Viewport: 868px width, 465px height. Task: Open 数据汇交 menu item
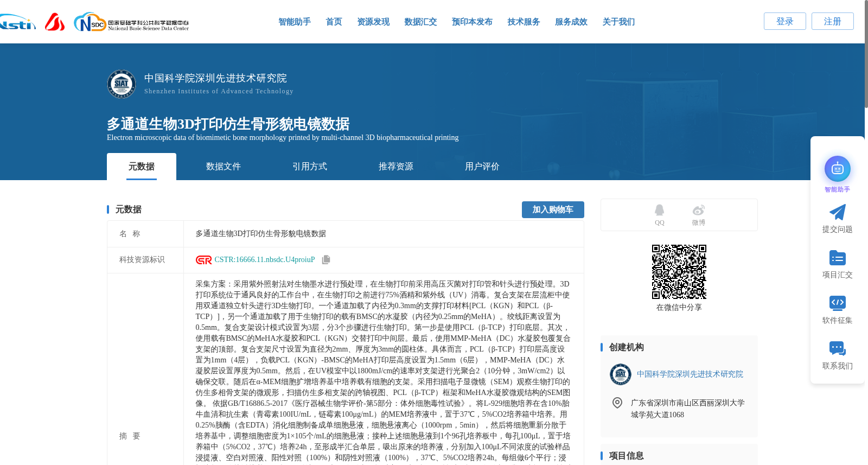(x=420, y=22)
